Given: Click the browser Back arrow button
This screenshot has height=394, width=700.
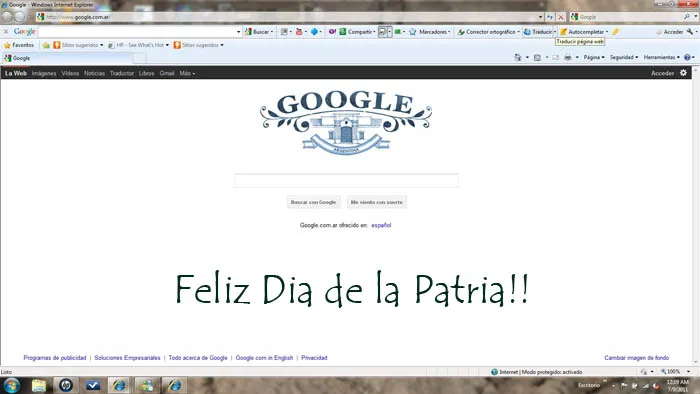Looking at the screenshot, I should point(7,17).
